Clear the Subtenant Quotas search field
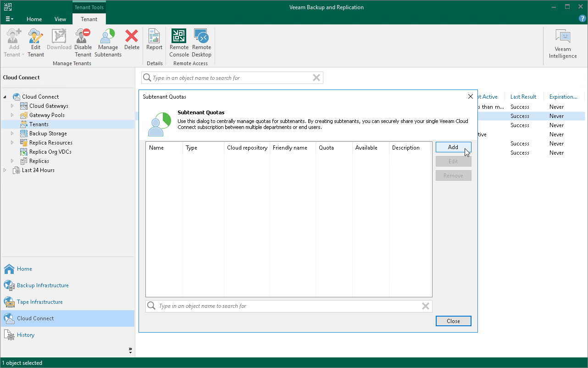 point(426,306)
